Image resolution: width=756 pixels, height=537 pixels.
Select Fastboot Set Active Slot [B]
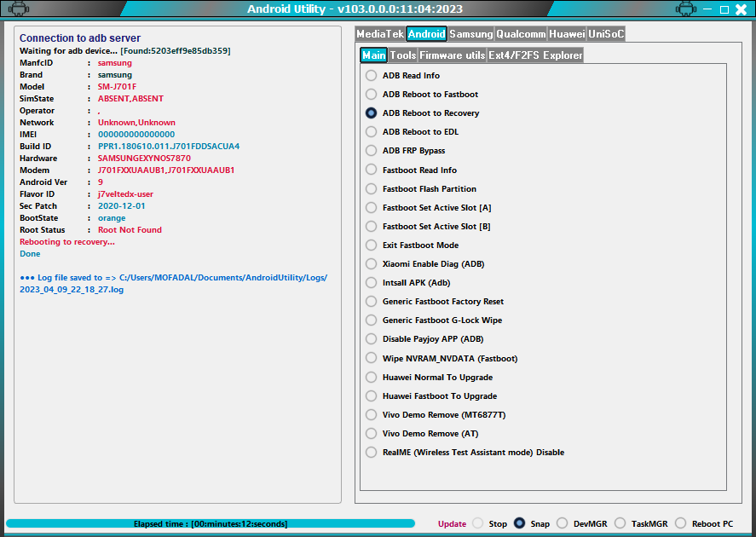(x=371, y=227)
